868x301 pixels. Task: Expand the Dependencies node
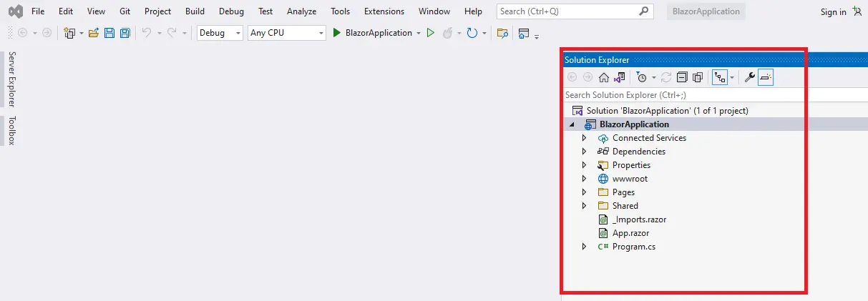click(584, 152)
